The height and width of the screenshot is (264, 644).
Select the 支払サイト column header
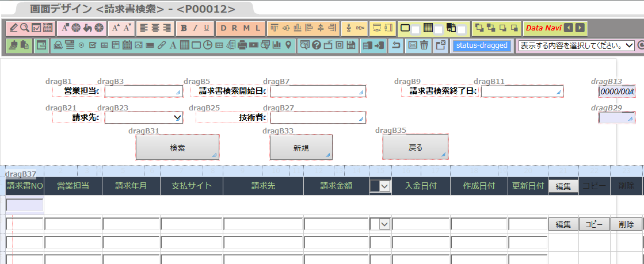pos(192,186)
